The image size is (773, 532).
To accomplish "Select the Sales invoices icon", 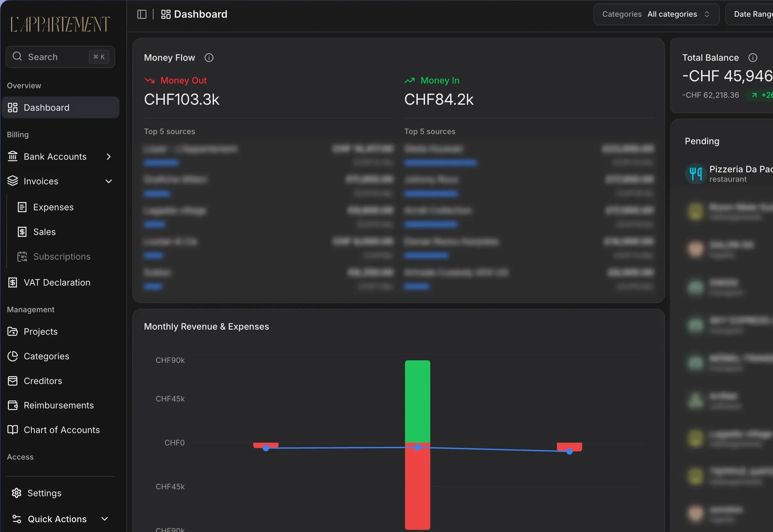I will [22, 232].
